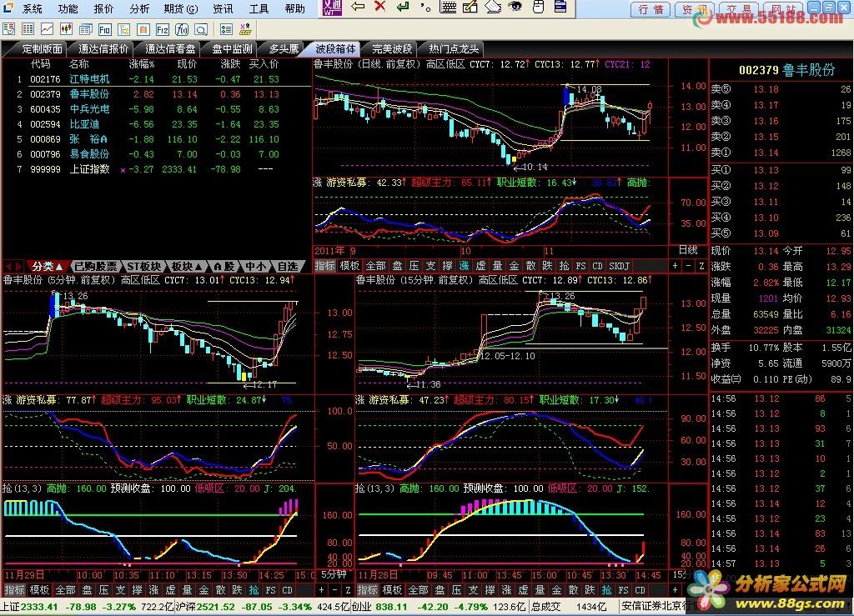Click the blue server stack icon
854x616 pixels.
[560, 7]
